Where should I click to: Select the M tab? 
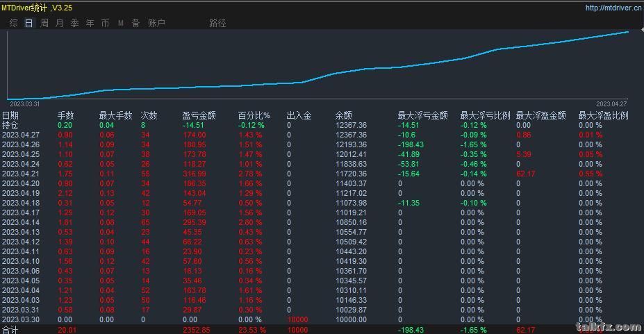pyautogui.click(x=121, y=24)
